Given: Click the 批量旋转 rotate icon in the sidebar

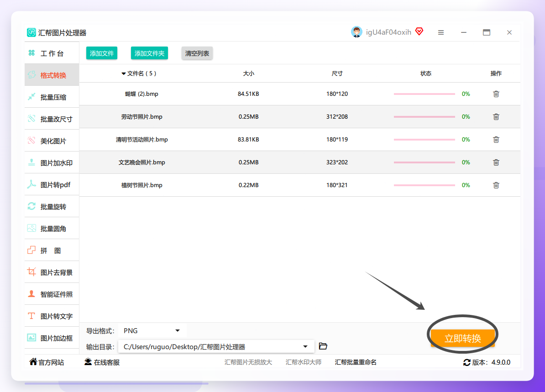Looking at the screenshot, I should point(31,206).
